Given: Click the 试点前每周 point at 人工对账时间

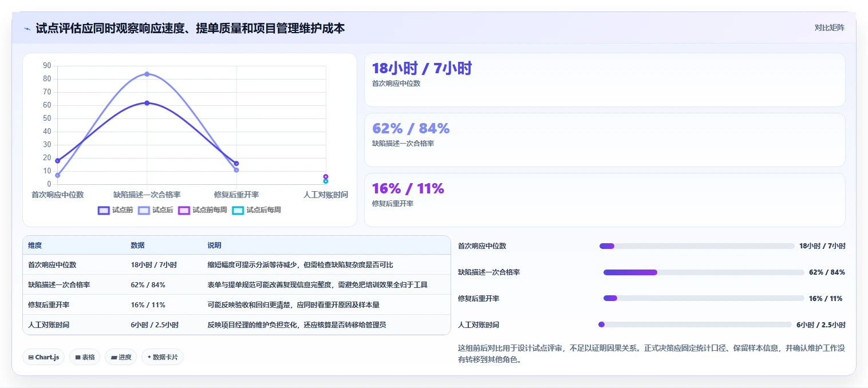Looking at the screenshot, I should pyautogui.click(x=326, y=177).
